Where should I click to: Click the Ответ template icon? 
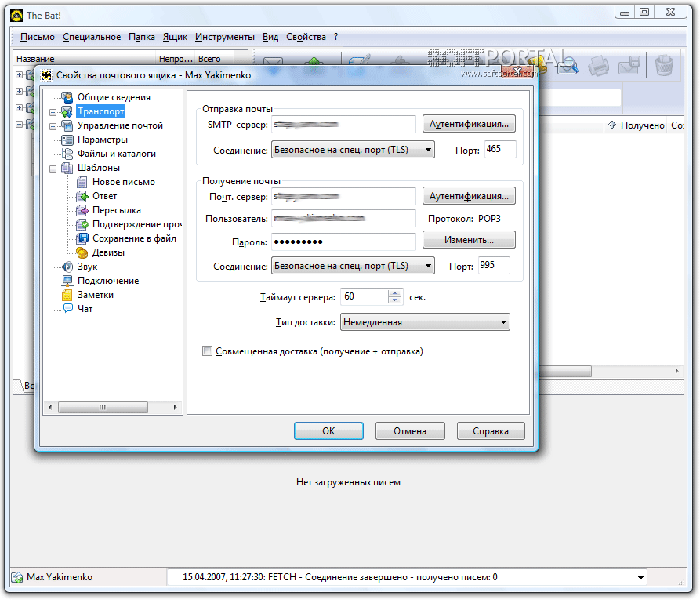point(82,196)
